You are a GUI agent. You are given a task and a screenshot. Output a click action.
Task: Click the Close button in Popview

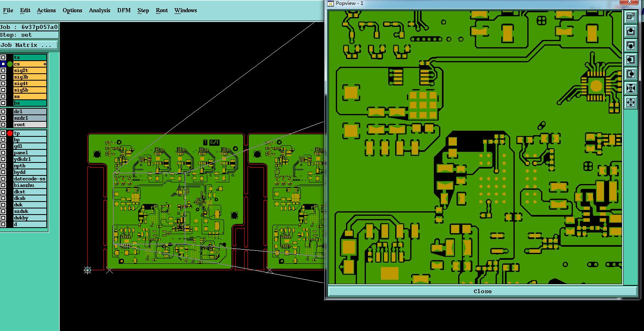483,291
